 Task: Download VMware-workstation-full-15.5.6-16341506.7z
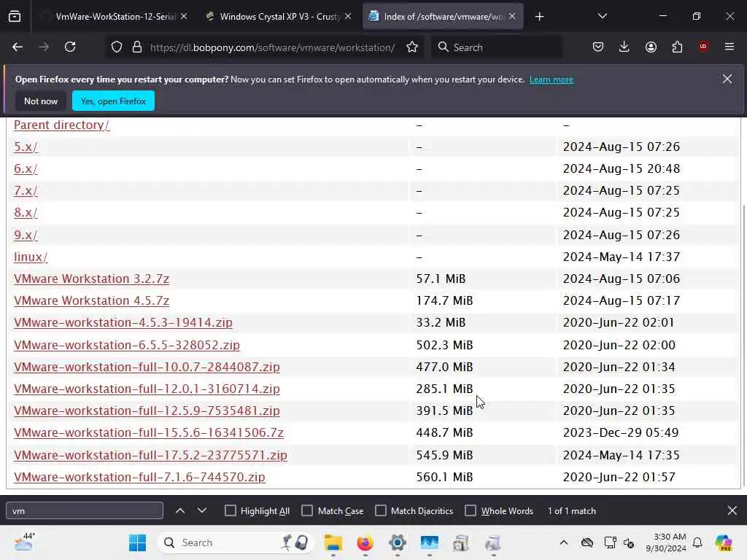(149, 432)
